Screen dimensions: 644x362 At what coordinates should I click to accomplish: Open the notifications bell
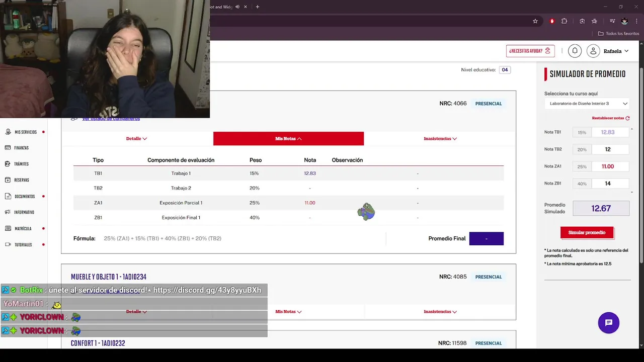pos(575,51)
